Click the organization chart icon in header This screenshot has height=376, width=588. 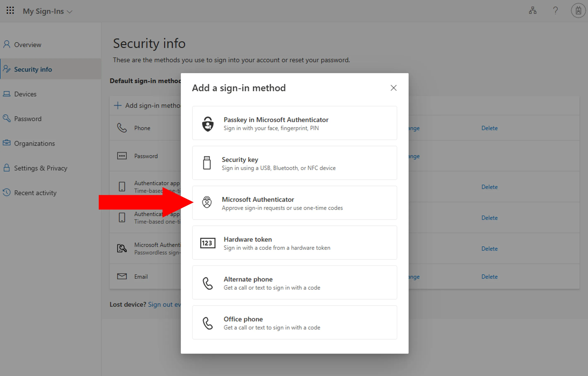[533, 11]
